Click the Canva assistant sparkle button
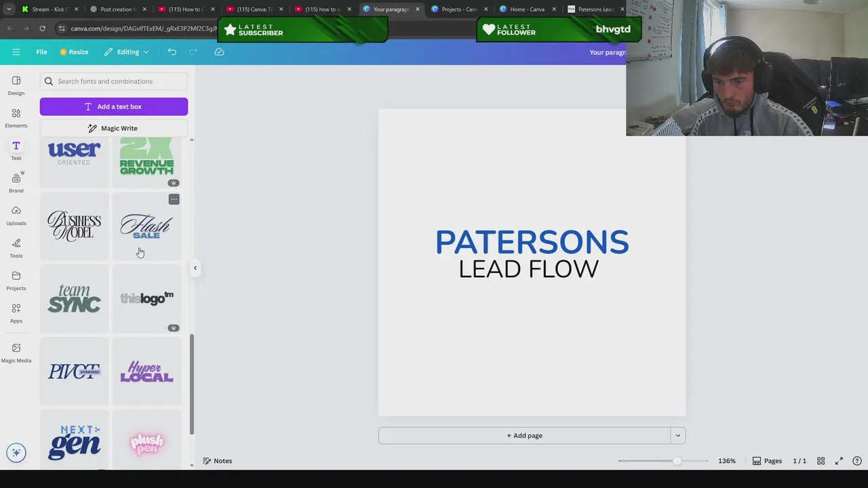This screenshot has height=488, width=868. point(16,453)
